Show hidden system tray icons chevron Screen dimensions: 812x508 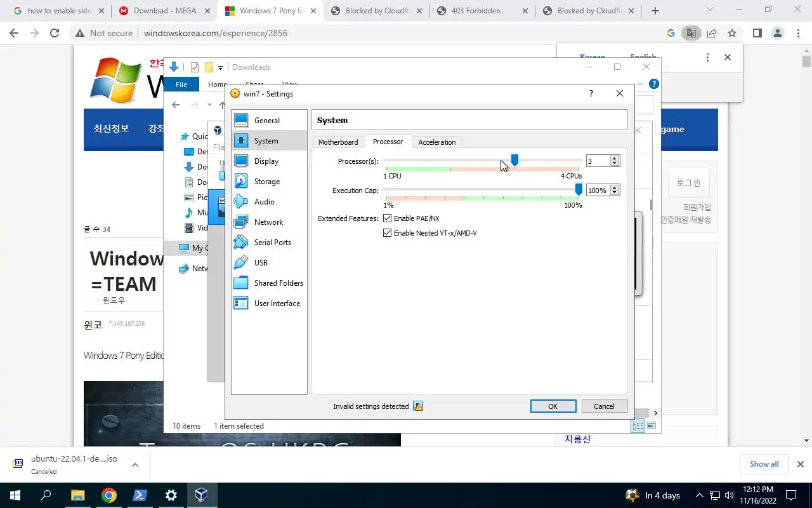tap(699, 495)
